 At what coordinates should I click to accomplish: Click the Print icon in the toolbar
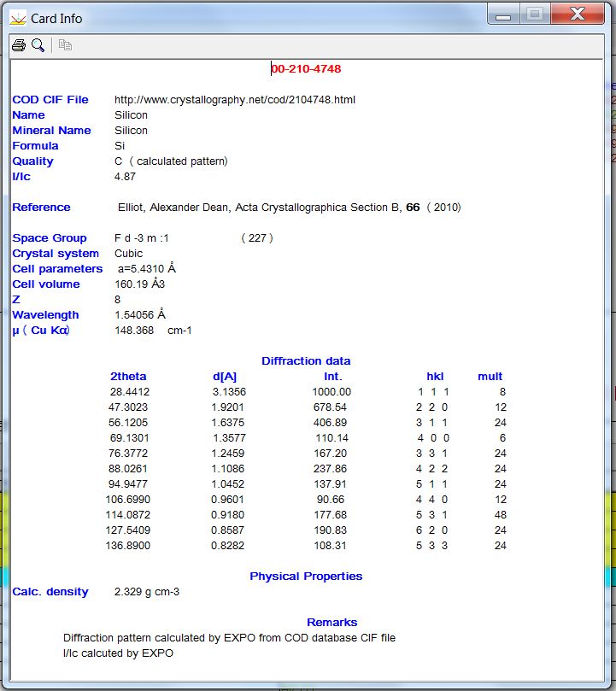pos(19,45)
